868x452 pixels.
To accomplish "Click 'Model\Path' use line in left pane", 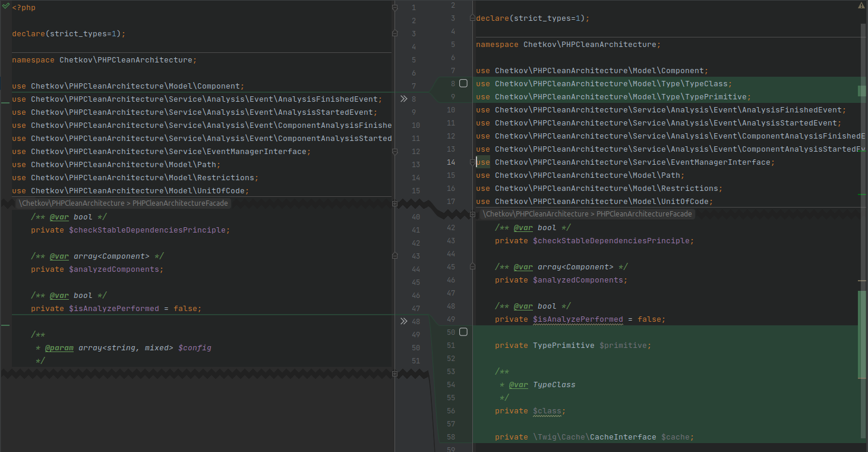I will [116, 165].
